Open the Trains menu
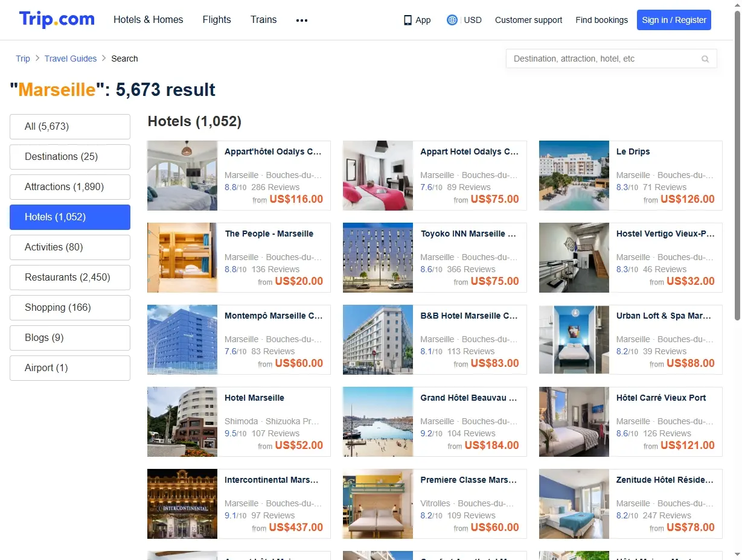 (x=264, y=19)
